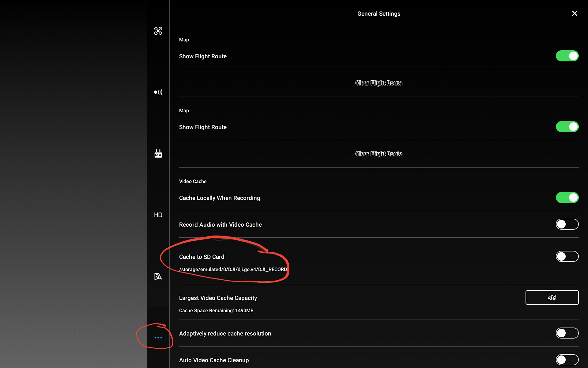Open the HD image transmission settings

pyautogui.click(x=158, y=215)
